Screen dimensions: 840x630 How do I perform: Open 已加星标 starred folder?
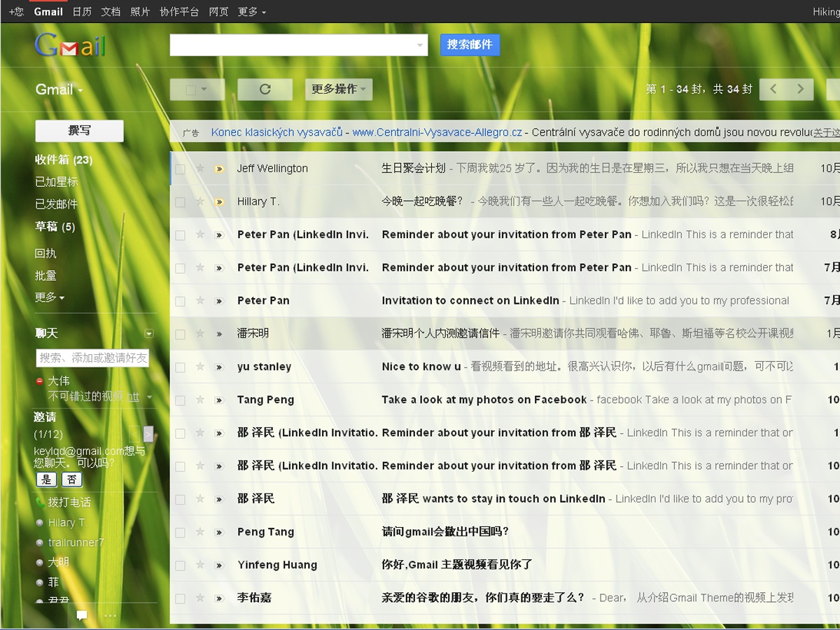(57, 182)
